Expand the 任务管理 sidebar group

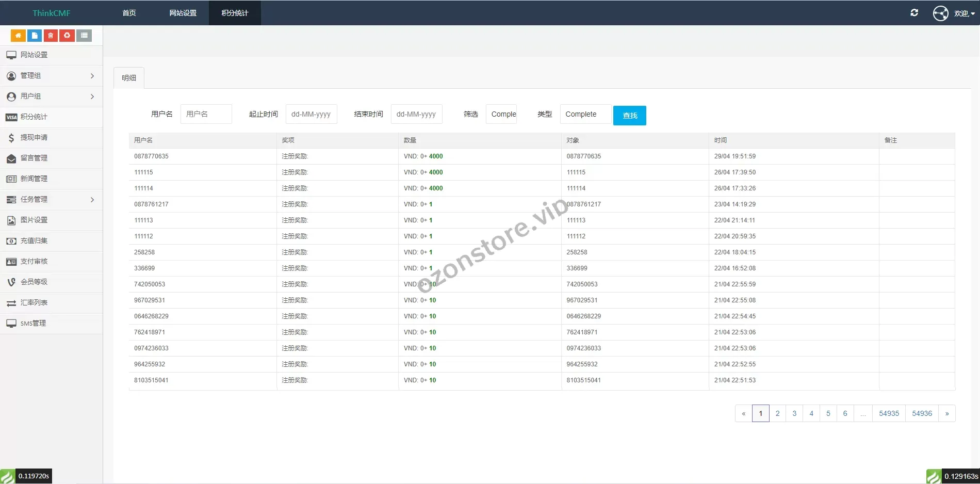51,200
